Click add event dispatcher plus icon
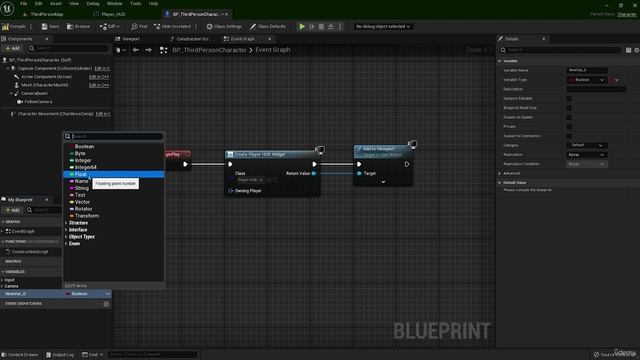 click(106, 304)
